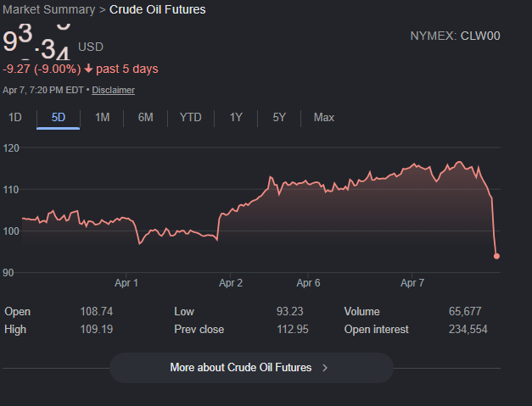Screen dimensions: 532x406
Task: Click the chevron arrow in More about button
Action: click(x=325, y=368)
